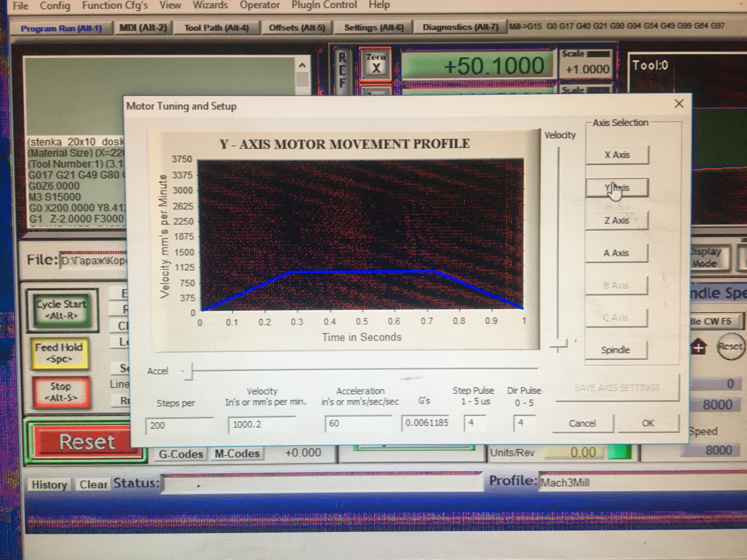Click the Velocity value input field
Screen dimensions: 747x560
[x=261, y=425]
